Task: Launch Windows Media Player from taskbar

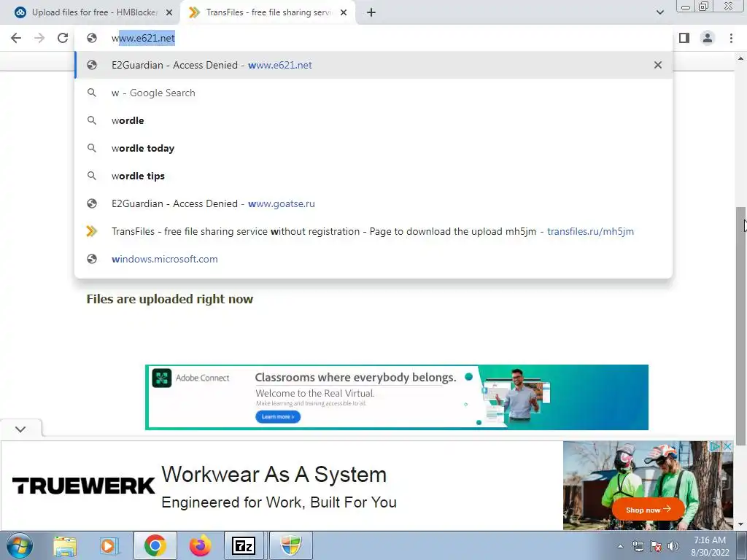Action: click(109, 545)
